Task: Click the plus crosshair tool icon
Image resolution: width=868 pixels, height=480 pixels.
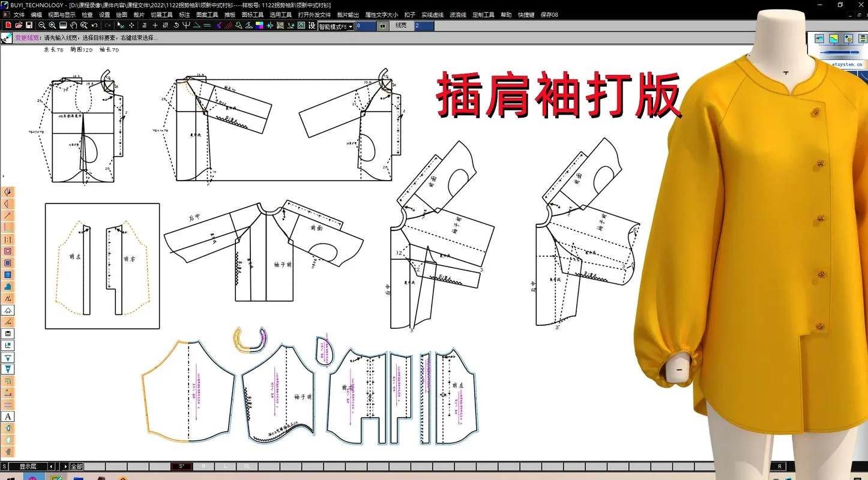Action: tap(155, 25)
